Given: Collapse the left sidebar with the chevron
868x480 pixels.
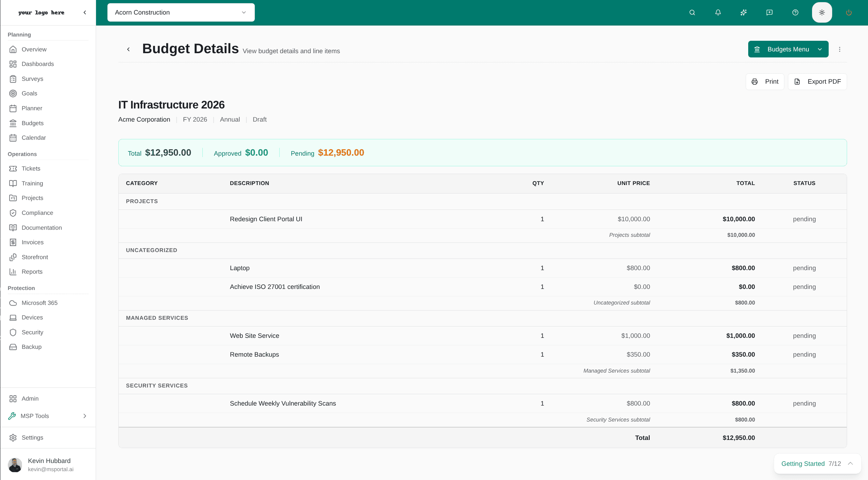Looking at the screenshot, I should (85, 12).
